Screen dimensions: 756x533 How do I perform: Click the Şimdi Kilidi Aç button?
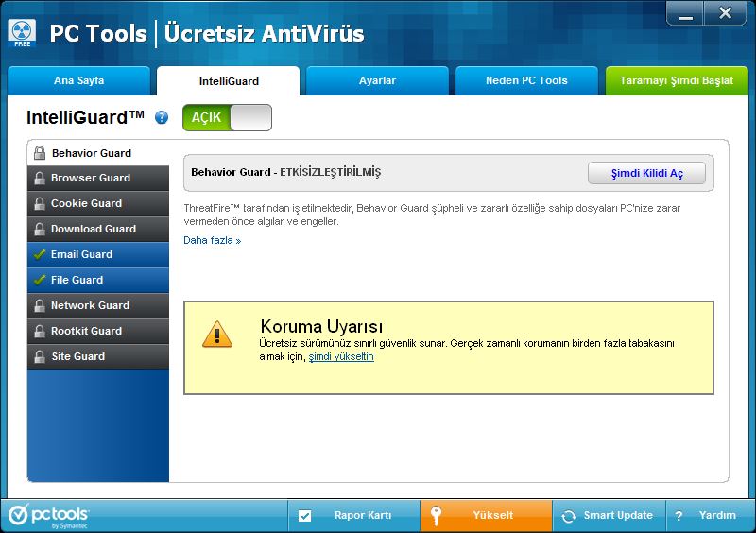pos(646,173)
